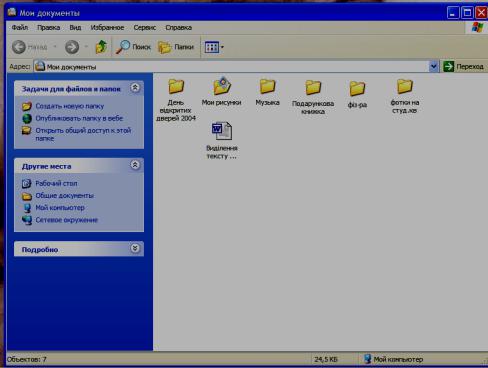Click the shared folder access icon

coord(27,130)
